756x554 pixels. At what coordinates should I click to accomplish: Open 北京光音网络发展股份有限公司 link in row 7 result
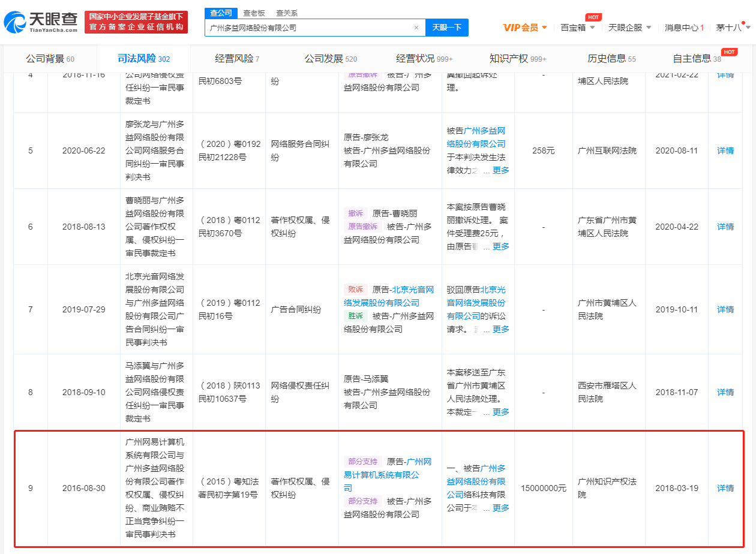click(x=476, y=303)
